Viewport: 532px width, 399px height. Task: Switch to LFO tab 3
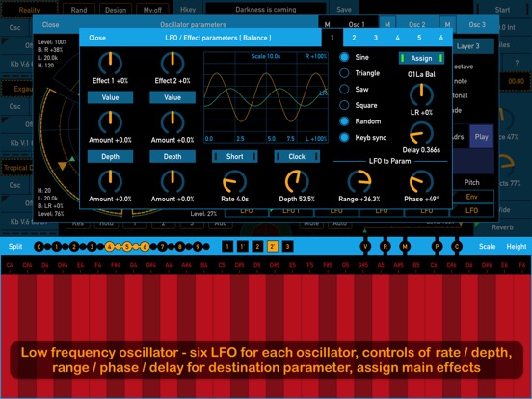pyautogui.click(x=376, y=38)
